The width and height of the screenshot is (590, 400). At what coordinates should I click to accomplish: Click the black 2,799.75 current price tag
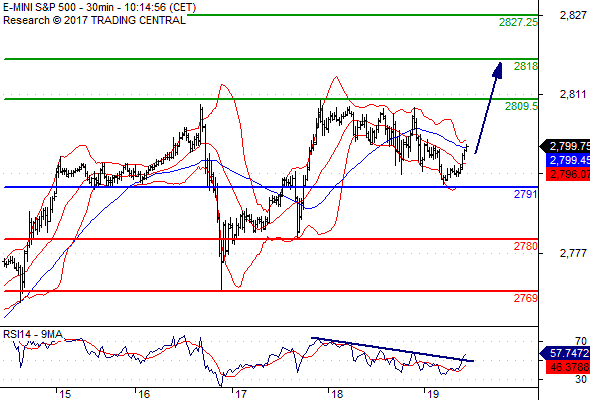point(565,146)
